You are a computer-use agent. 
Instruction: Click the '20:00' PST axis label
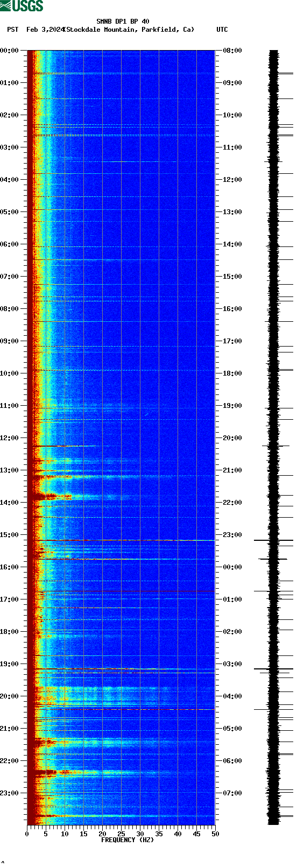point(10,696)
